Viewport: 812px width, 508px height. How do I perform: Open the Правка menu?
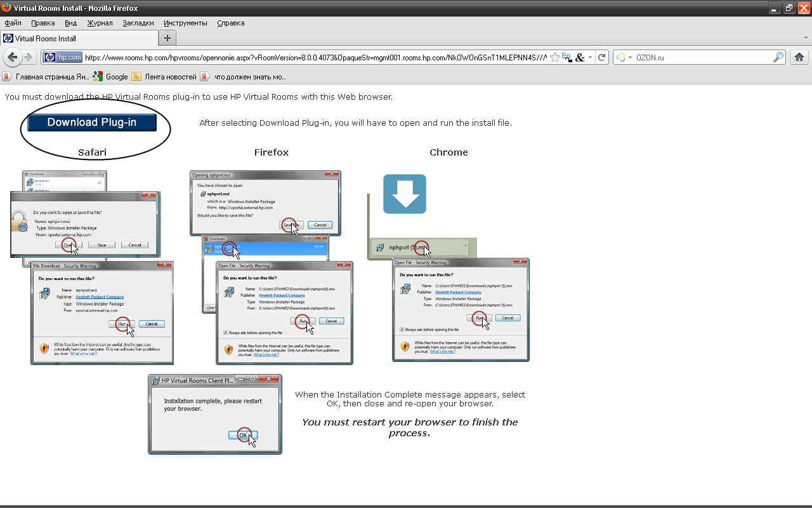coord(43,23)
